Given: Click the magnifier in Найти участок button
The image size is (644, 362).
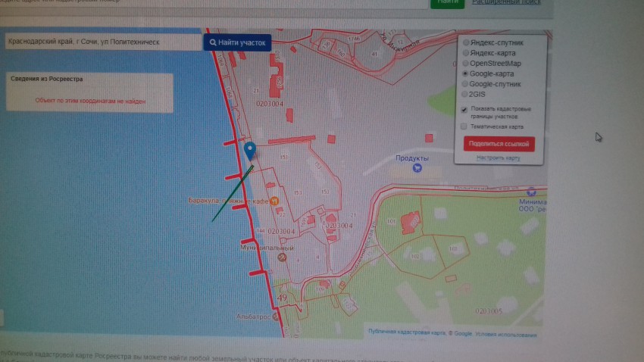Looking at the screenshot, I should [x=213, y=43].
